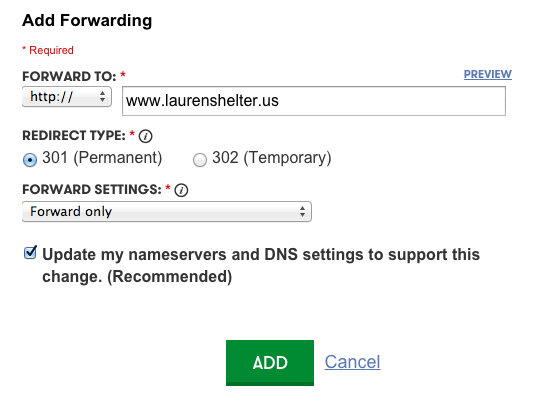Click the REDIRECT TYPE field label
This screenshot has width=541, height=404.
click(x=74, y=136)
